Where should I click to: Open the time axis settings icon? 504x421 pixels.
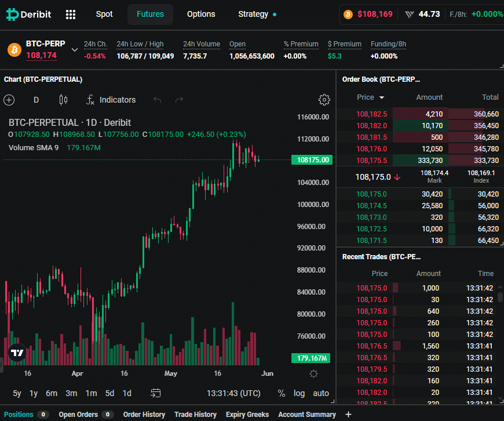313,373
